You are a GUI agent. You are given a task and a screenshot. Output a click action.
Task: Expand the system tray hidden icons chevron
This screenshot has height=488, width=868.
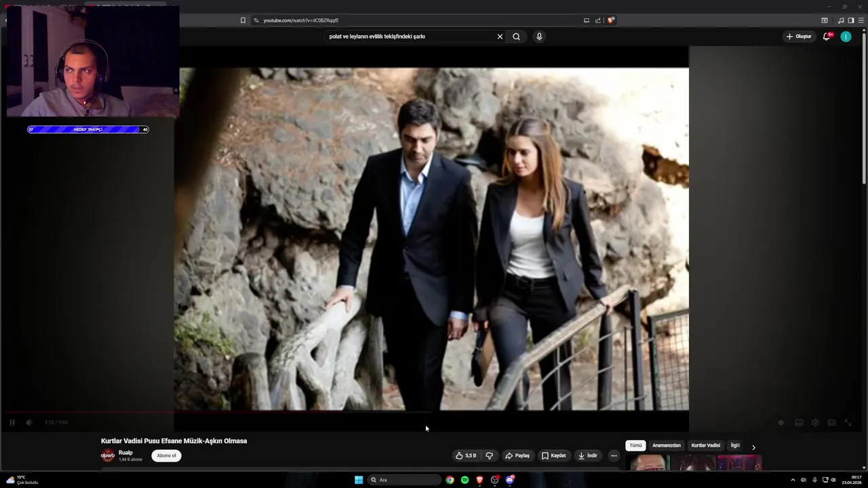coord(793,480)
